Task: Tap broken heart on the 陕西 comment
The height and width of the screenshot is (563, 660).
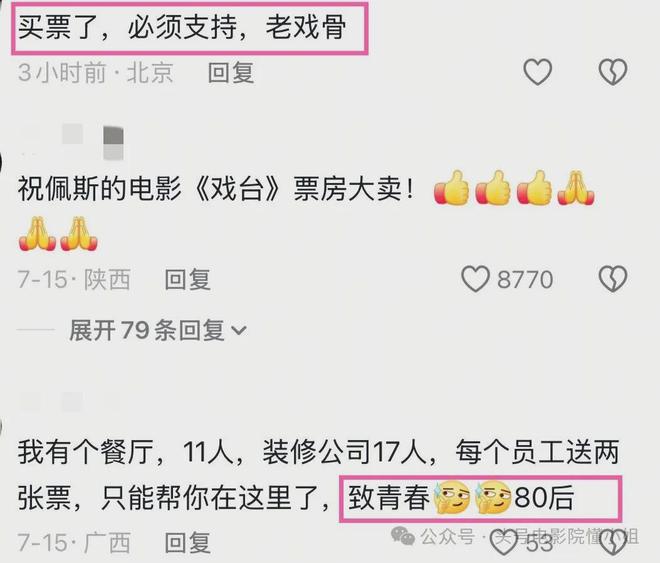Action: (x=613, y=279)
